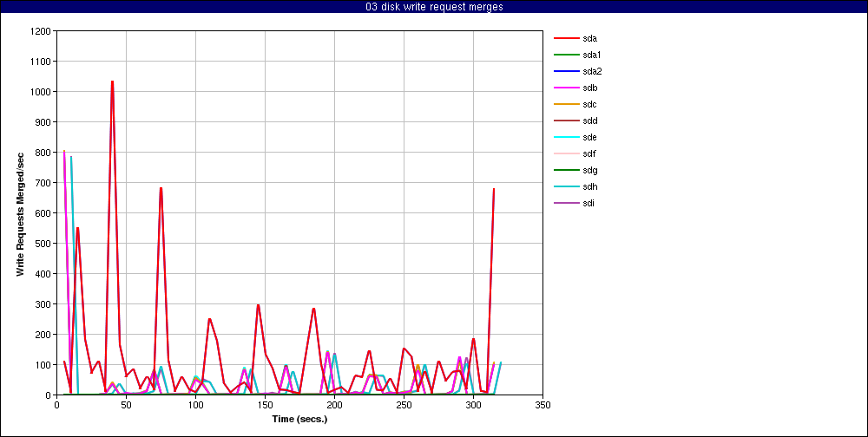Select the sdh legend text label
Viewport: 868px width, 437px height.
coord(589,186)
